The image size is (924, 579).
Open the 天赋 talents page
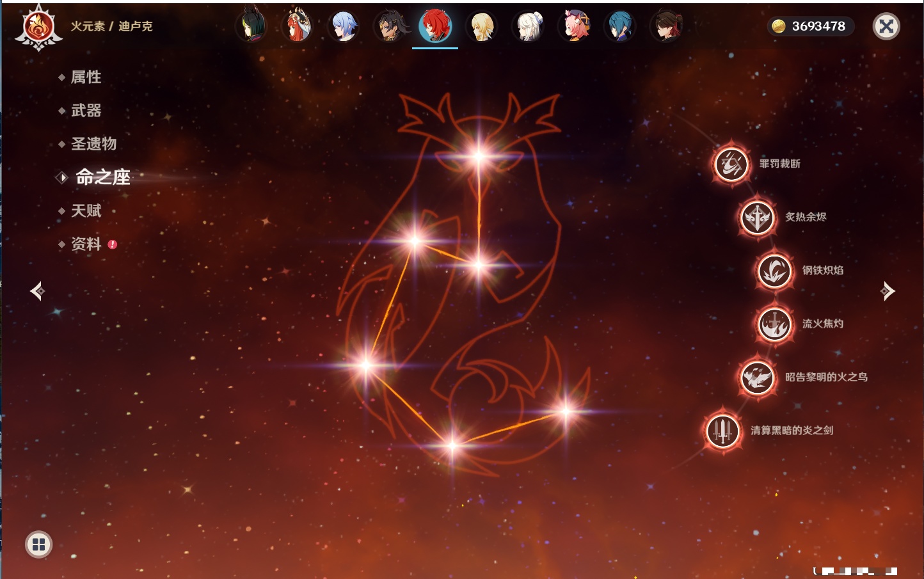click(x=86, y=210)
